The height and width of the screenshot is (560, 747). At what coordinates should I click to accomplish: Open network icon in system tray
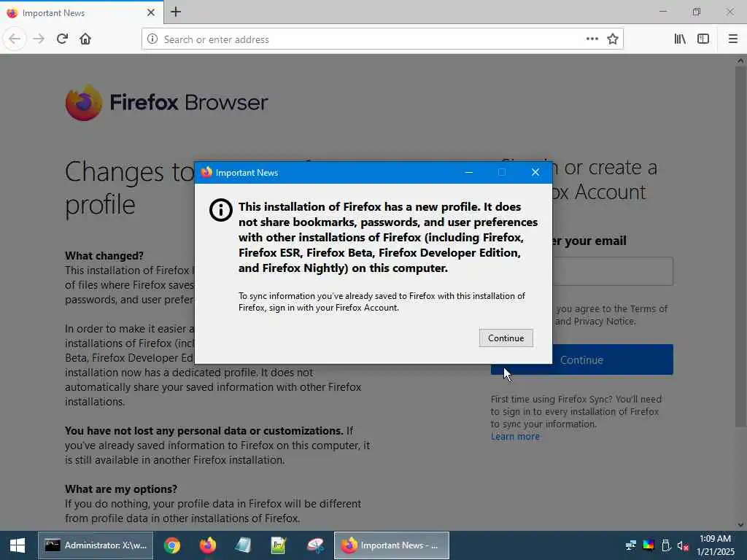631,545
